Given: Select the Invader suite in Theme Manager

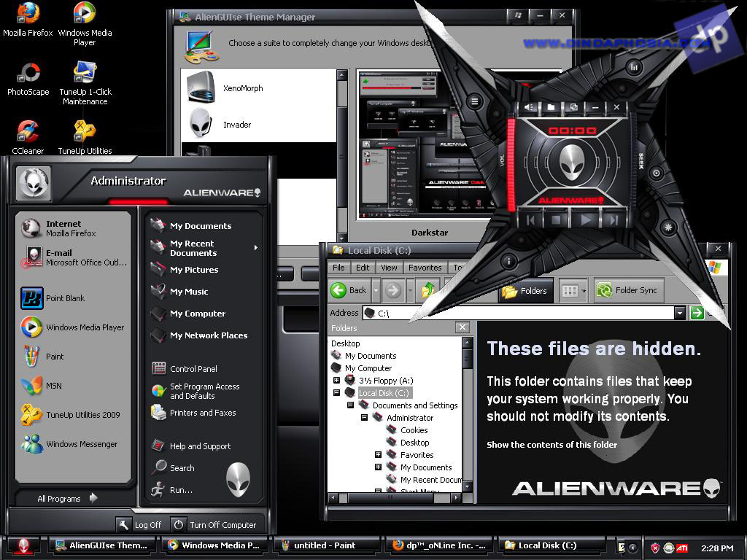Looking at the screenshot, I should coord(258,124).
